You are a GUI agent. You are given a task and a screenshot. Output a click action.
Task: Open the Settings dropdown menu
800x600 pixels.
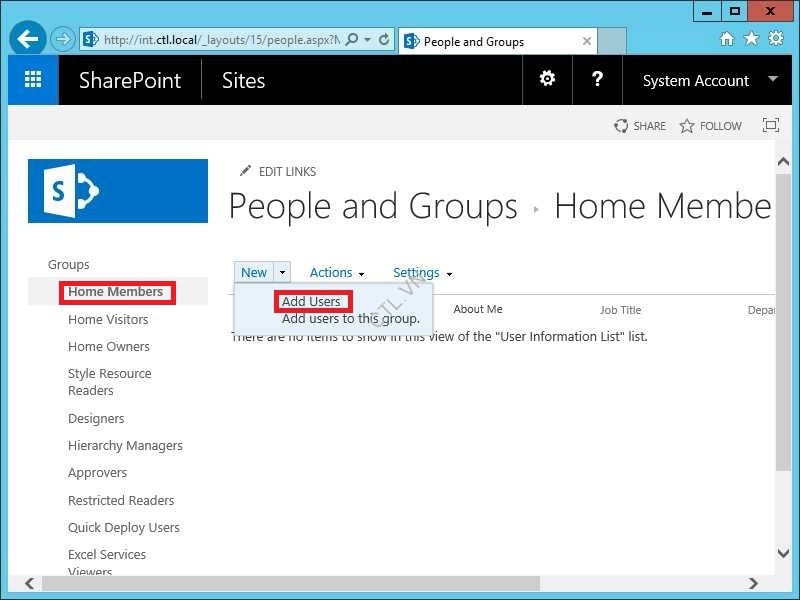(422, 273)
